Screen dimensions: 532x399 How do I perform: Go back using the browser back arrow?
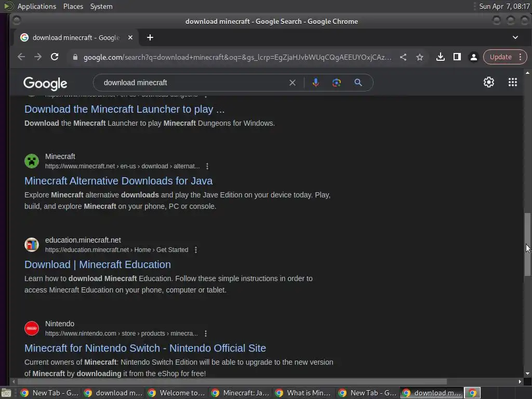pos(21,57)
